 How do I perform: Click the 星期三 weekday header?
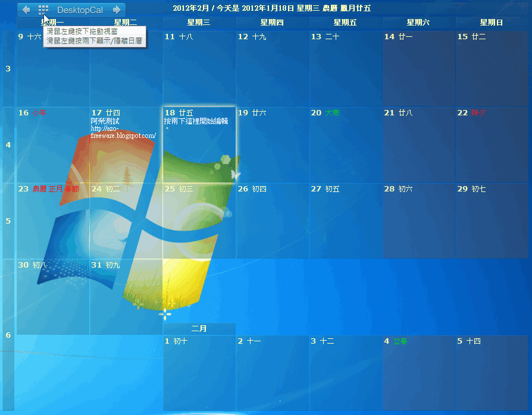pyautogui.click(x=199, y=23)
